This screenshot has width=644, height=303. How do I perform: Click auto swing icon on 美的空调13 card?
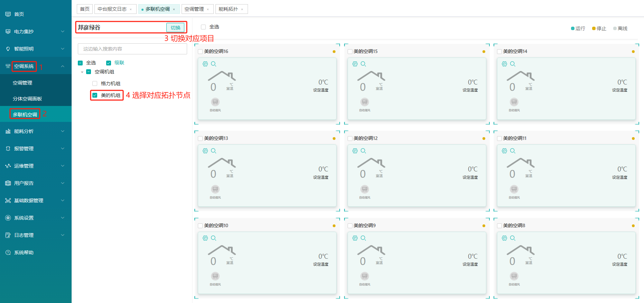tap(215, 189)
